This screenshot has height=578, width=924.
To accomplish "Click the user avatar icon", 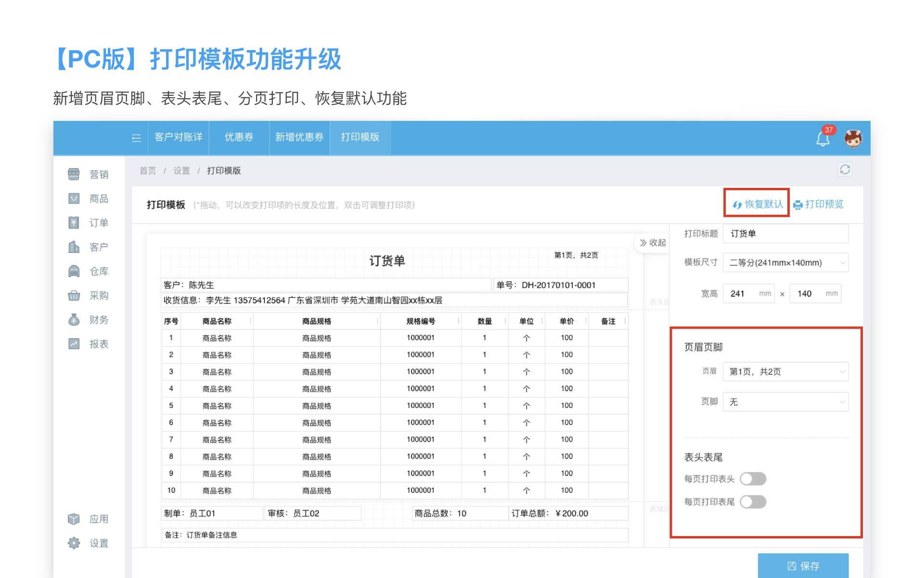I will [x=853, y=138].
